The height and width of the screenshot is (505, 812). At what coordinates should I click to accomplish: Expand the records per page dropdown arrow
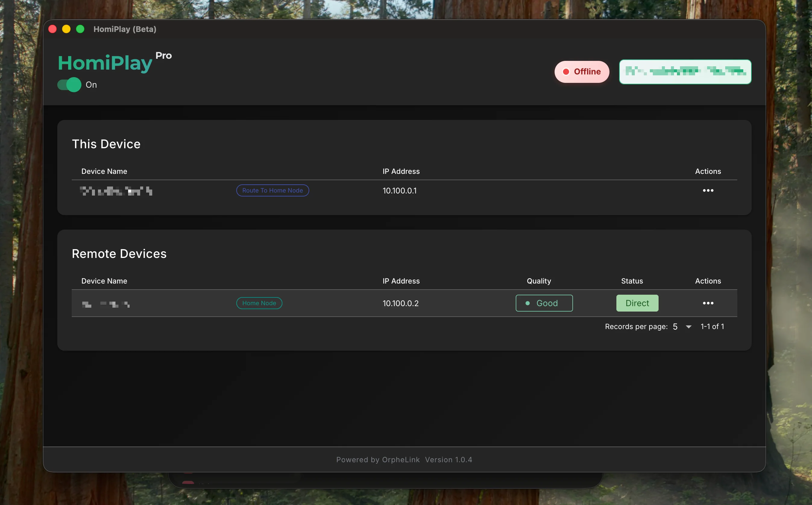[689, 327]
